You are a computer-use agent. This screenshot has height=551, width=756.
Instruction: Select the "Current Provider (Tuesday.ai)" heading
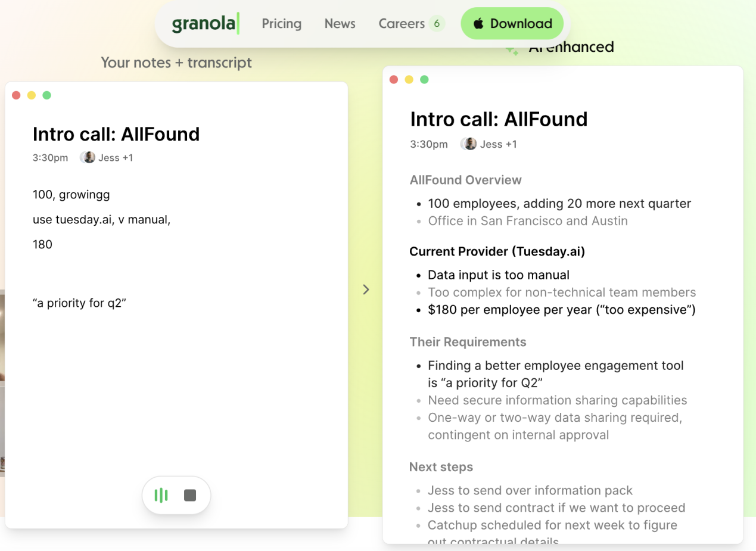pos(497,251)
